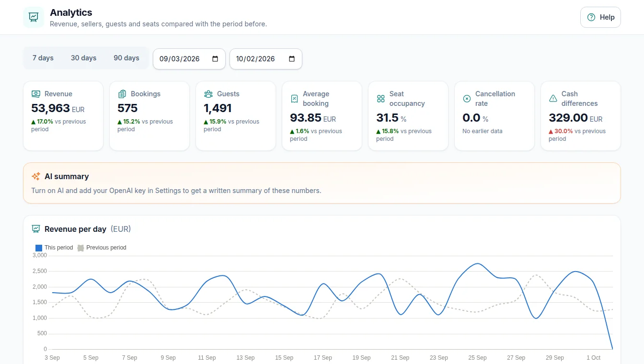Viewport: 644px width, 364px height.
Task: Click the Guests people icon
Action: tap(208, 94)
